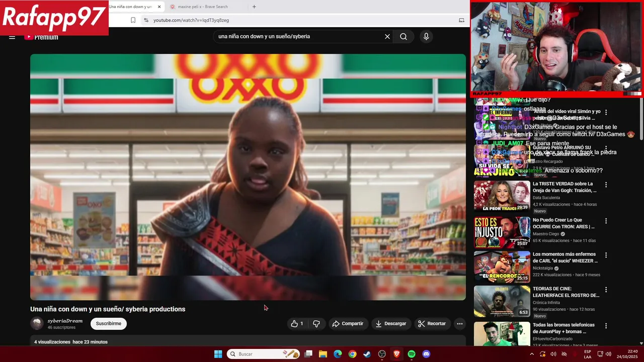
Task: Open the syberiaDream channel avatar
Action: 37,324
